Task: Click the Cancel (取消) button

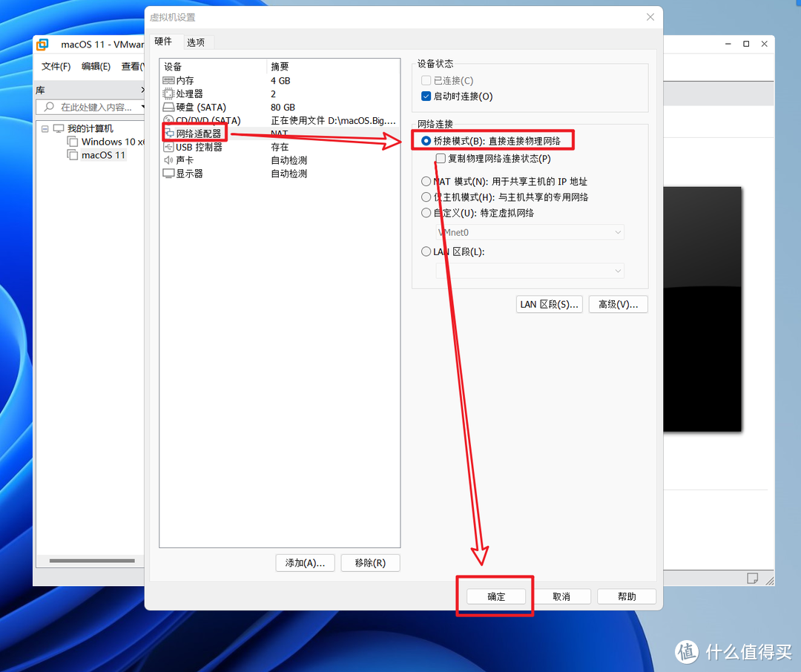Action: (x=561, y=596)
